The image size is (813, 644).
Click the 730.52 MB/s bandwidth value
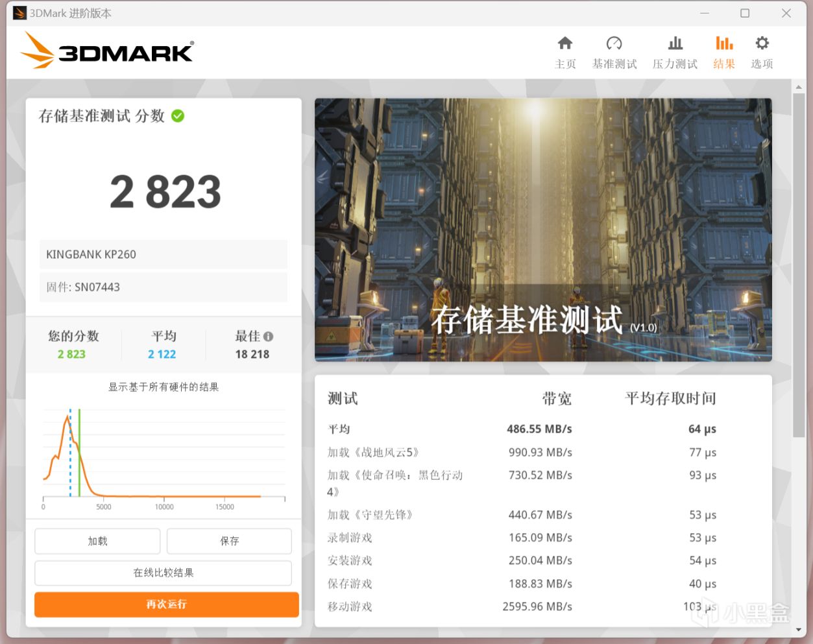pos(540,475)
